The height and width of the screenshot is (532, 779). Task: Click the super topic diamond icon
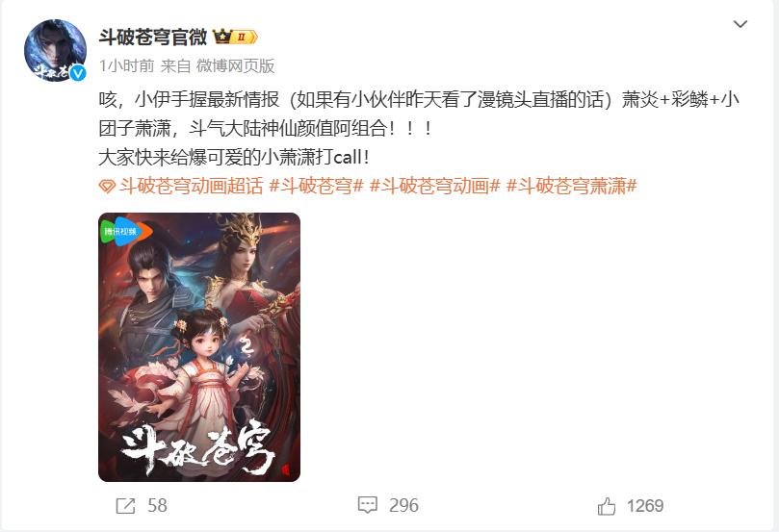click(x=107, y=187)
